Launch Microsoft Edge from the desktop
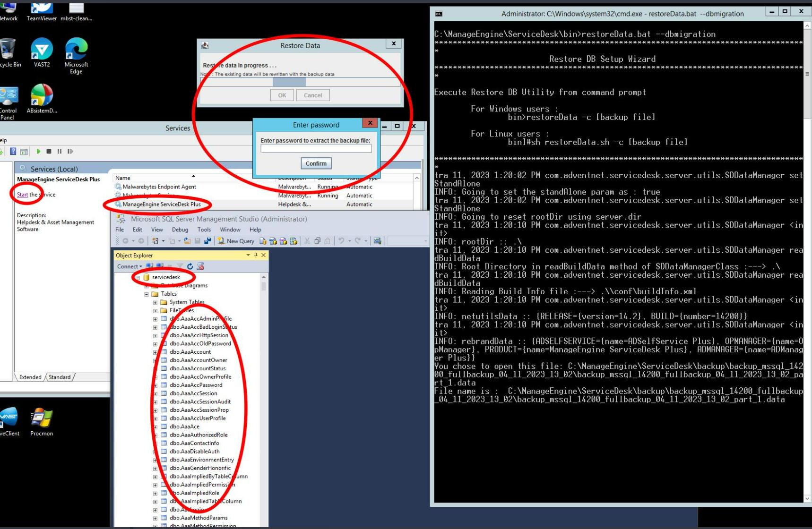 [76, 56]
